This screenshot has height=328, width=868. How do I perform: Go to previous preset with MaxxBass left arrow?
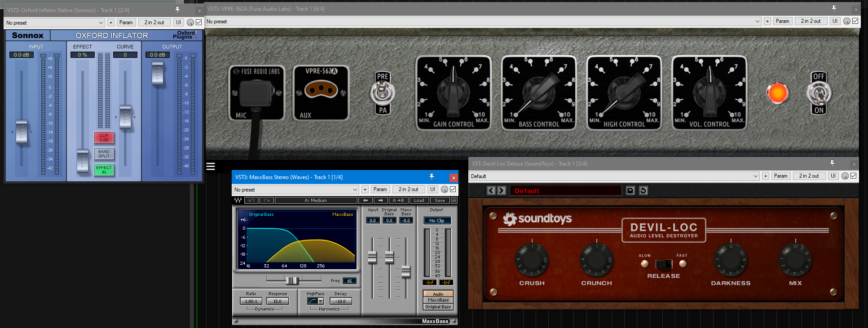point(366,200)
